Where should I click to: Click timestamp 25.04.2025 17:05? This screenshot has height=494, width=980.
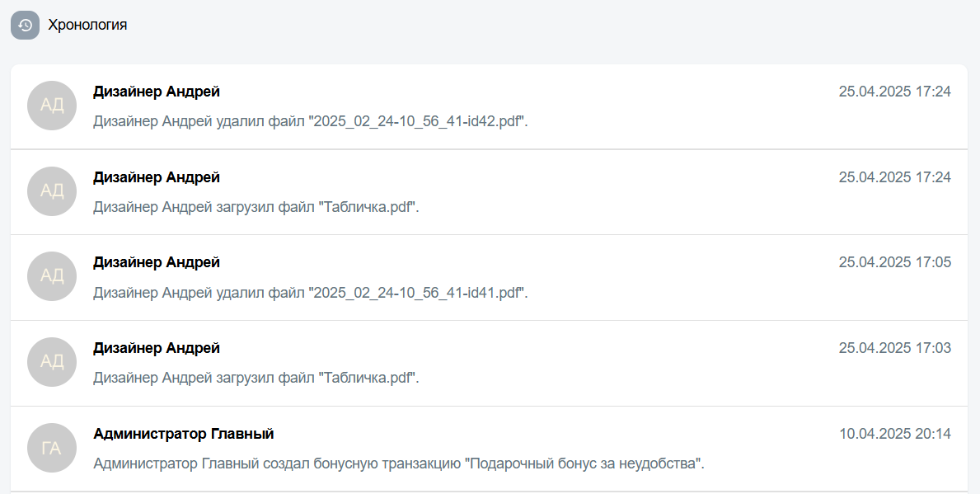[895, 262]
